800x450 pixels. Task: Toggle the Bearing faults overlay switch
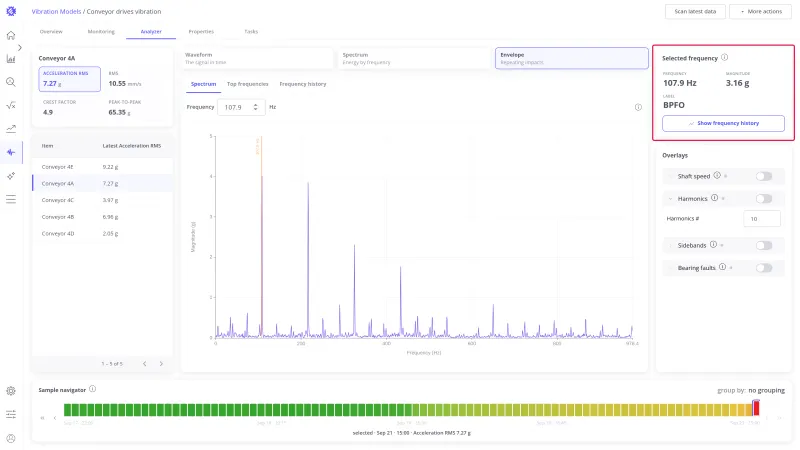(x=764, y=268)
